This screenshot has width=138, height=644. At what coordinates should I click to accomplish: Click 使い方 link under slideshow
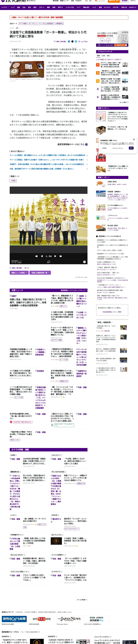(x=27, y=268)
